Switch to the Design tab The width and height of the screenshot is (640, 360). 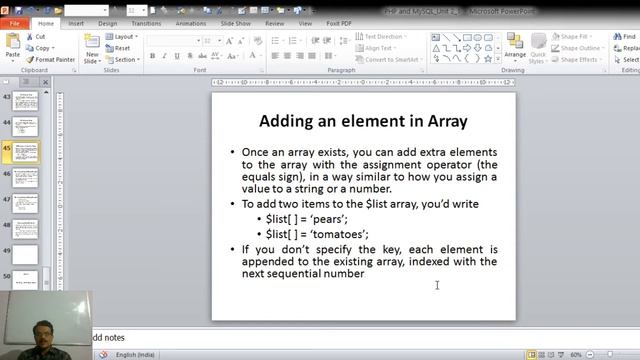pos(108,24)
